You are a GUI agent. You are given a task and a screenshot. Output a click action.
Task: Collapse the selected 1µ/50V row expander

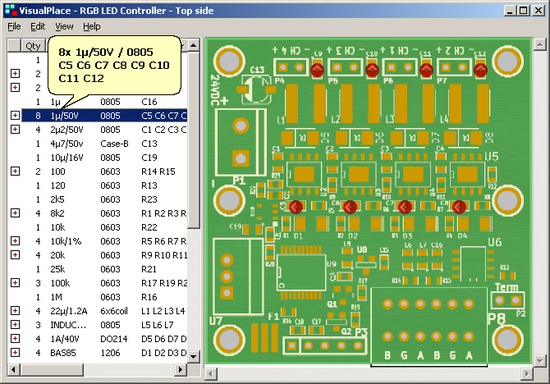click(15, 115)
